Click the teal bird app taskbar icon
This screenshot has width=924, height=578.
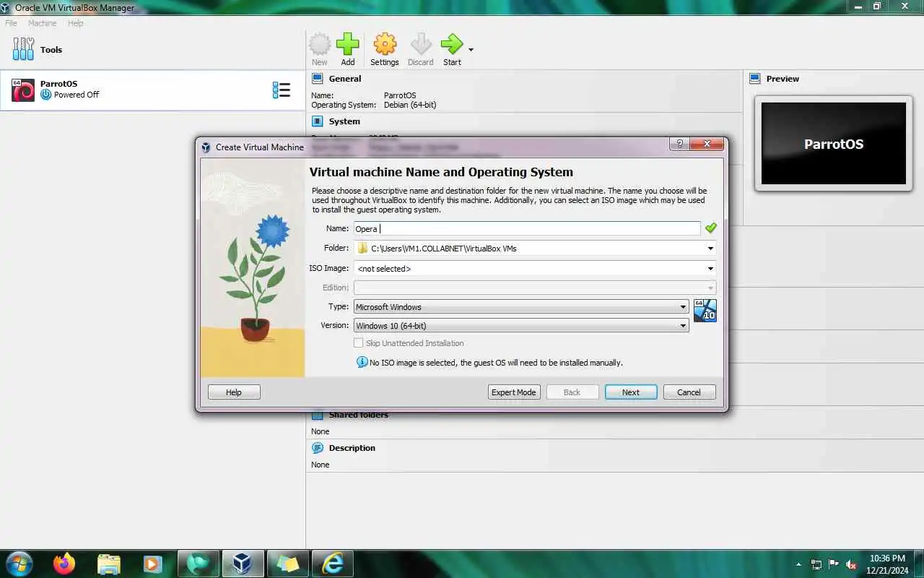point(197,564)
